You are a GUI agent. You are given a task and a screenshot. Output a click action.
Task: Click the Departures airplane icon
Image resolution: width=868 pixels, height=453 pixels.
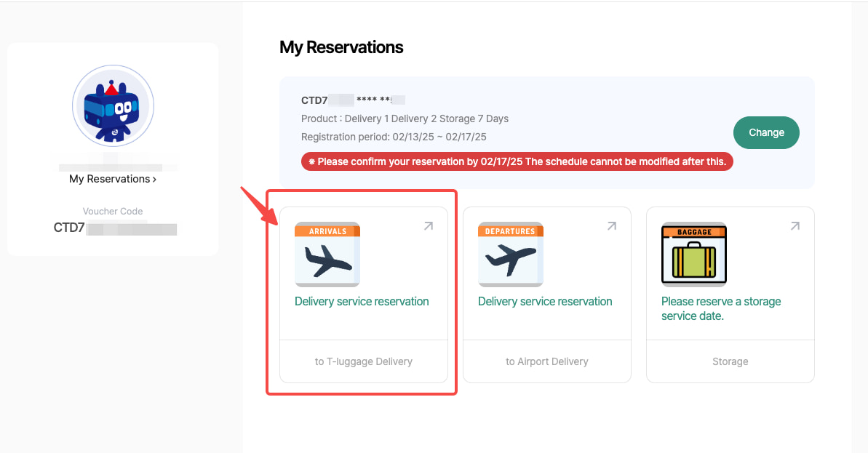click(x=511, y=254)
